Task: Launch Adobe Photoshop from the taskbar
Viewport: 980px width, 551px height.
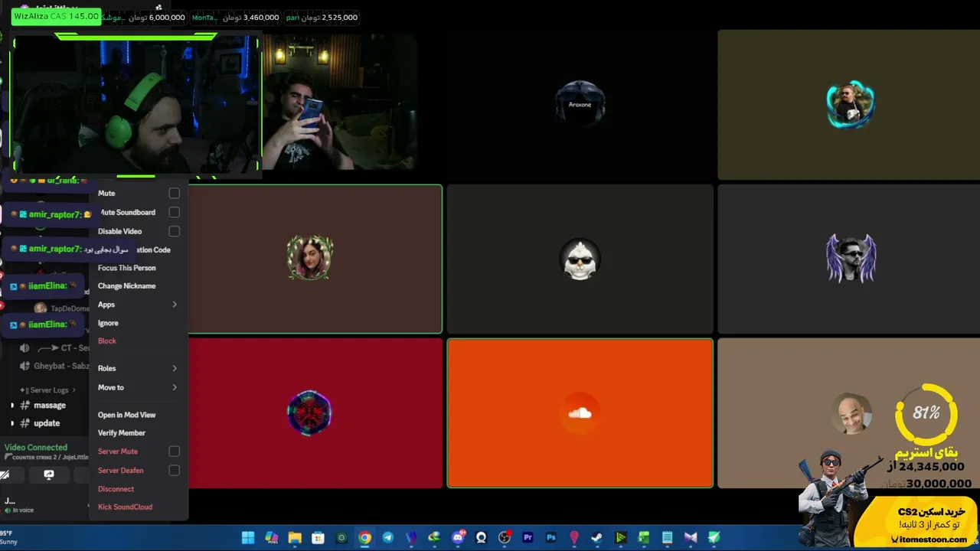Action: [x=550, y=537]
